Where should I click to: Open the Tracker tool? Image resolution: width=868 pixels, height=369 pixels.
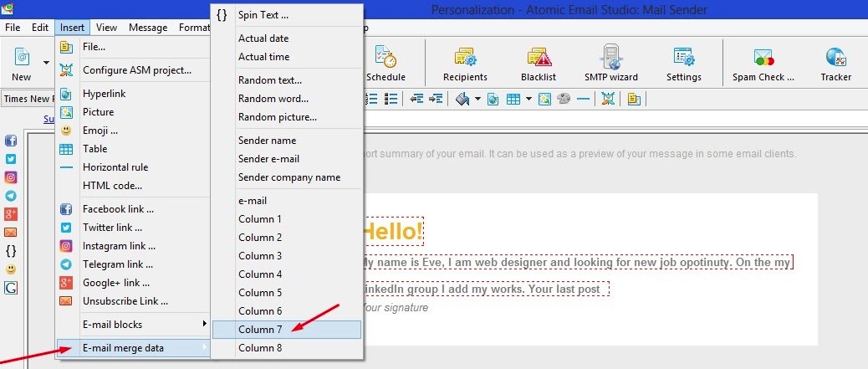click(x=835, y=64)
